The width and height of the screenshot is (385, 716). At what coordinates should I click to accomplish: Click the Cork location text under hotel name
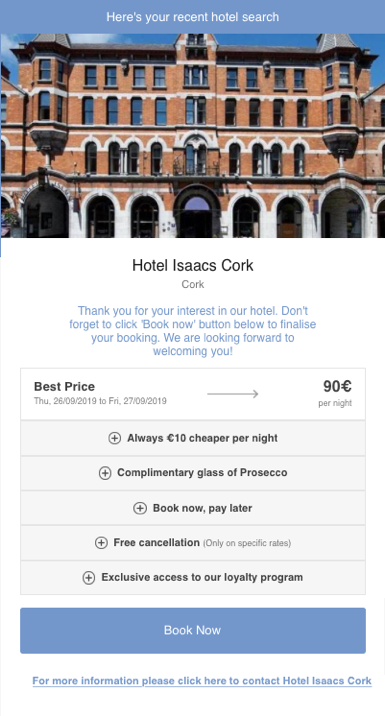193,284
